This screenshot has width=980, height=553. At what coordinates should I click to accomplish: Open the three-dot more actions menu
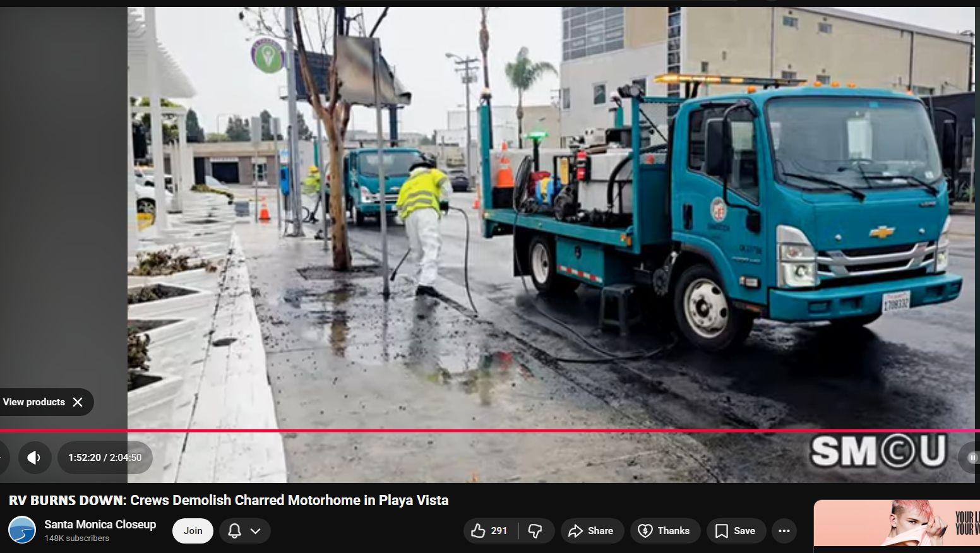[784, 531]
